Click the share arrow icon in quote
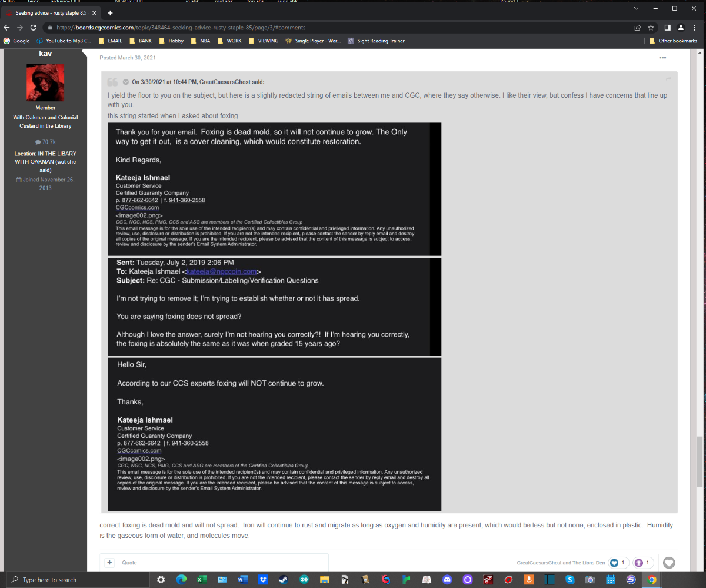The image size is (706, 588). tap(668, 79)
